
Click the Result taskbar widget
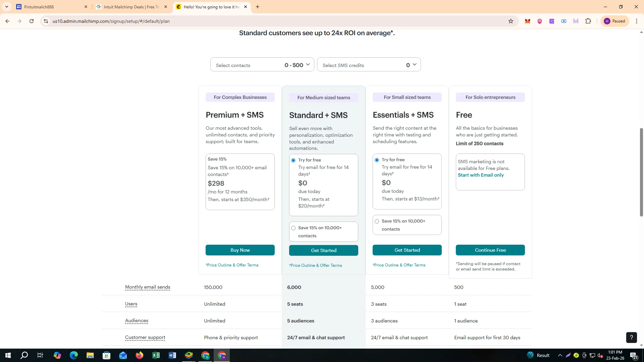click(538, 355)
